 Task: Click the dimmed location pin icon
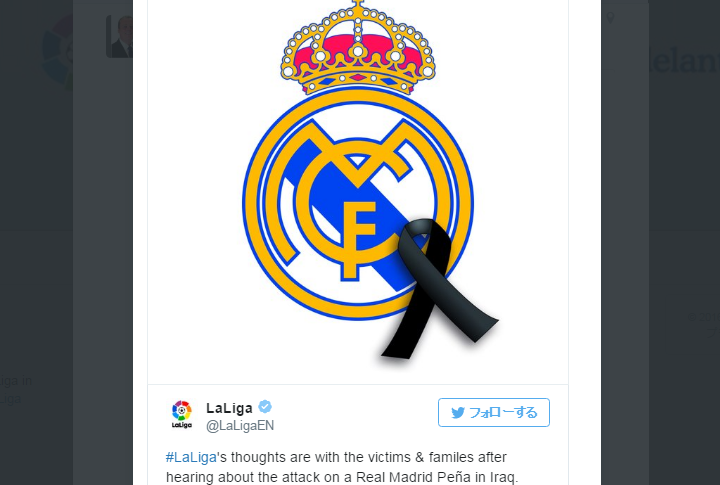pyautogui.click(x=610, y=17)
